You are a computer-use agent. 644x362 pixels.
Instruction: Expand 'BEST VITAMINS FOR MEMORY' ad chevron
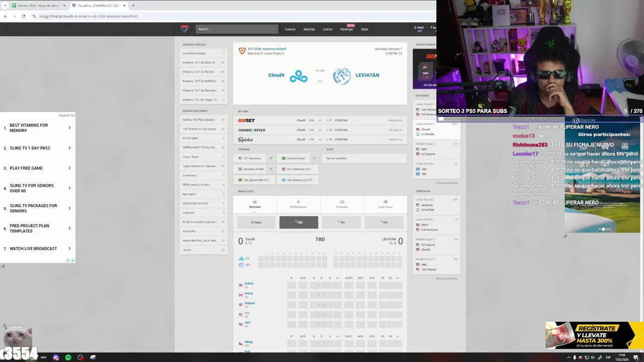(69, 128)
